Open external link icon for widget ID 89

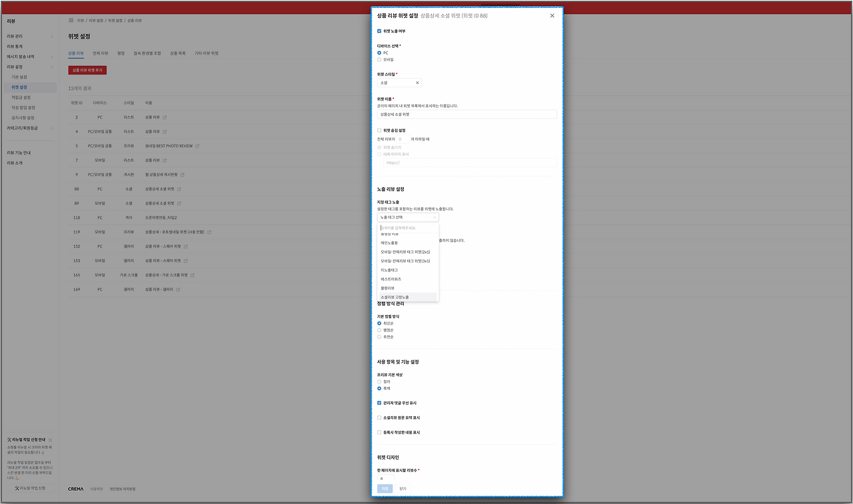tap(179, 203)
